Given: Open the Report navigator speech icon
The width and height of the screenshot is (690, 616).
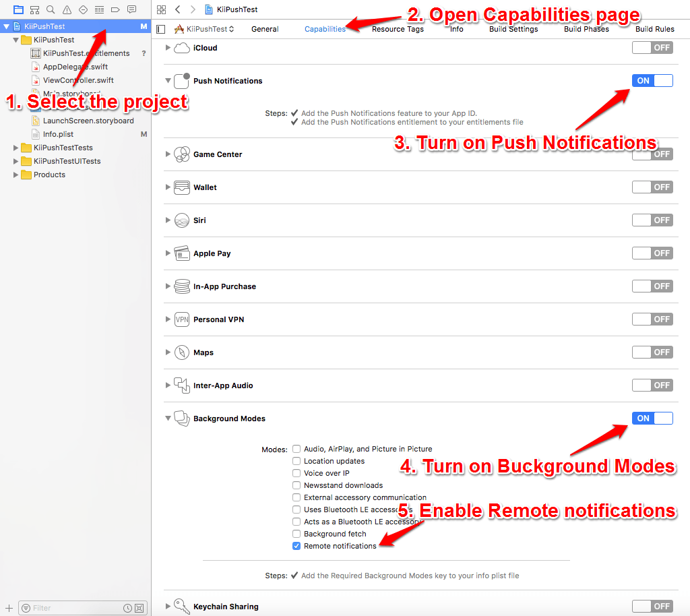Looking at the screenshot, I should point(131,9).
